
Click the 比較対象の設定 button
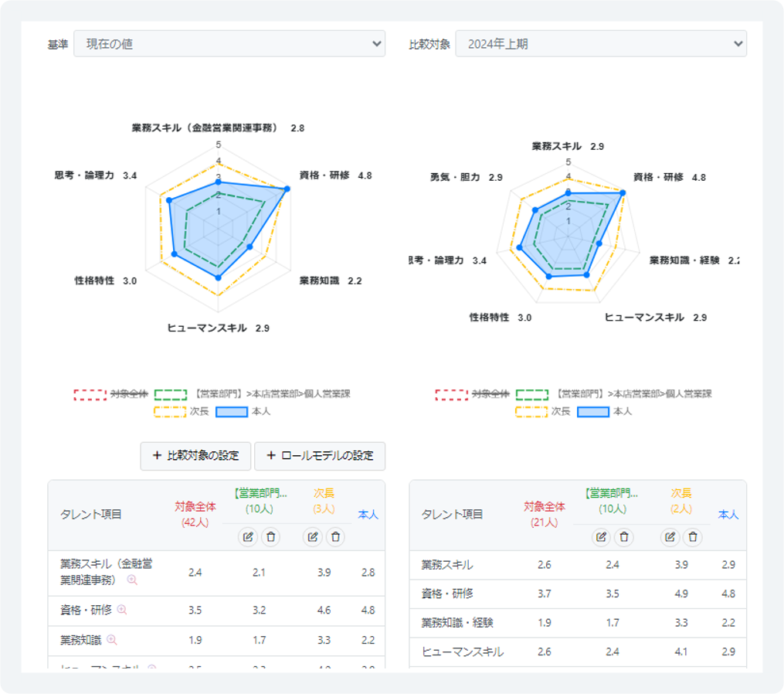pos(195,456)
